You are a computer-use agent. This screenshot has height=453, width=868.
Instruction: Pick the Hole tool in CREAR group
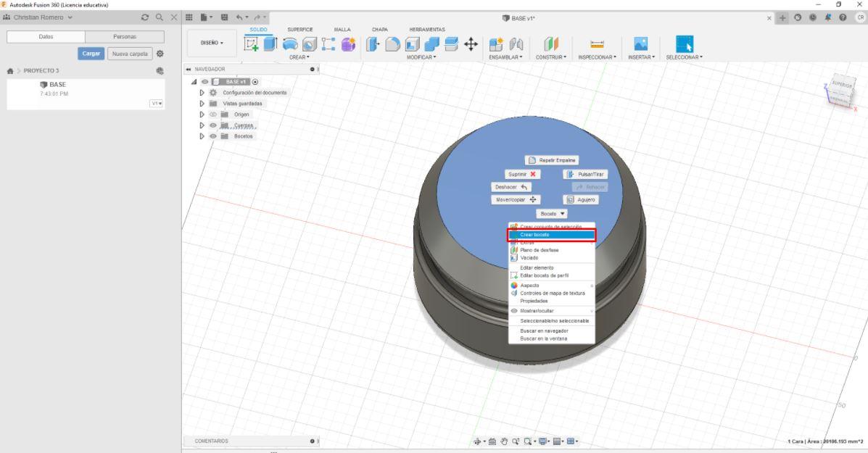point(310,44)
